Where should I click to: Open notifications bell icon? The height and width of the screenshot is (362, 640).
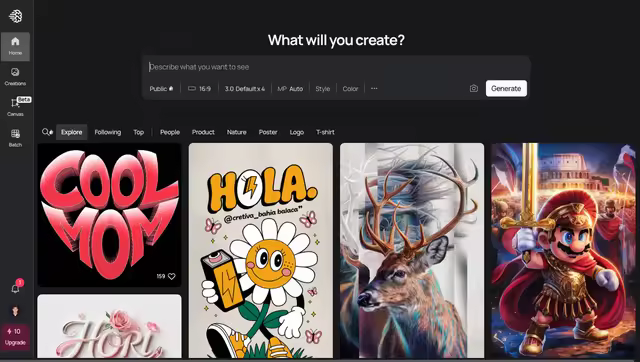click(x=16, y=288)
